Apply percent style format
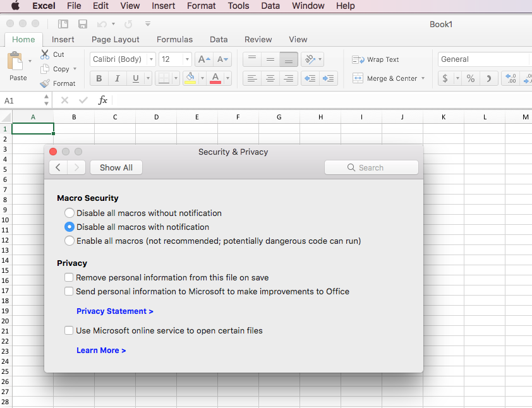 [470, 78]
